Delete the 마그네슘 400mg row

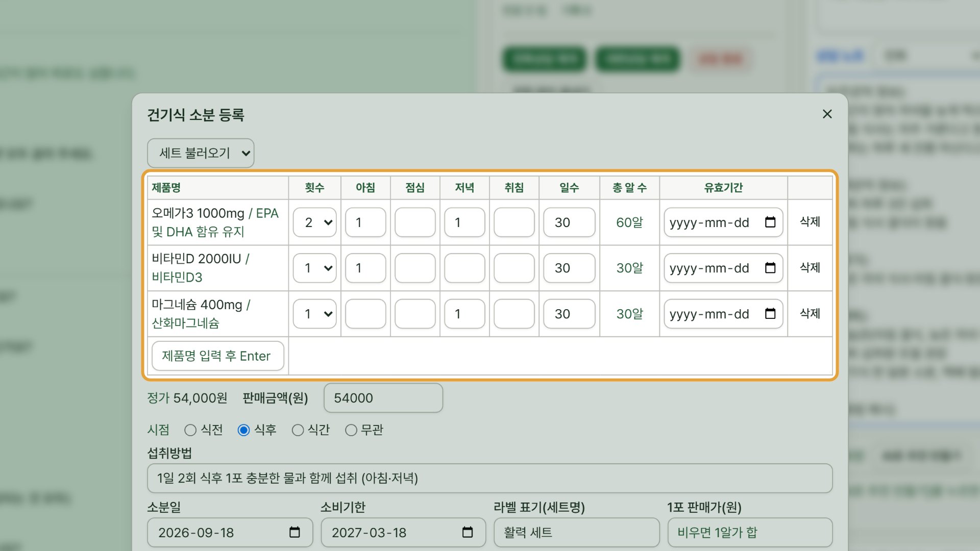(810, 313)
